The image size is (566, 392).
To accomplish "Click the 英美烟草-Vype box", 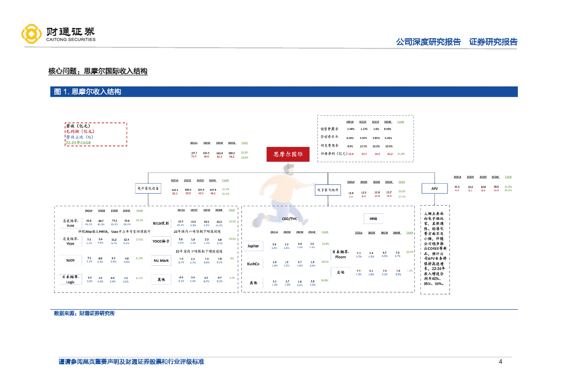I will click(x=70, y=241).
